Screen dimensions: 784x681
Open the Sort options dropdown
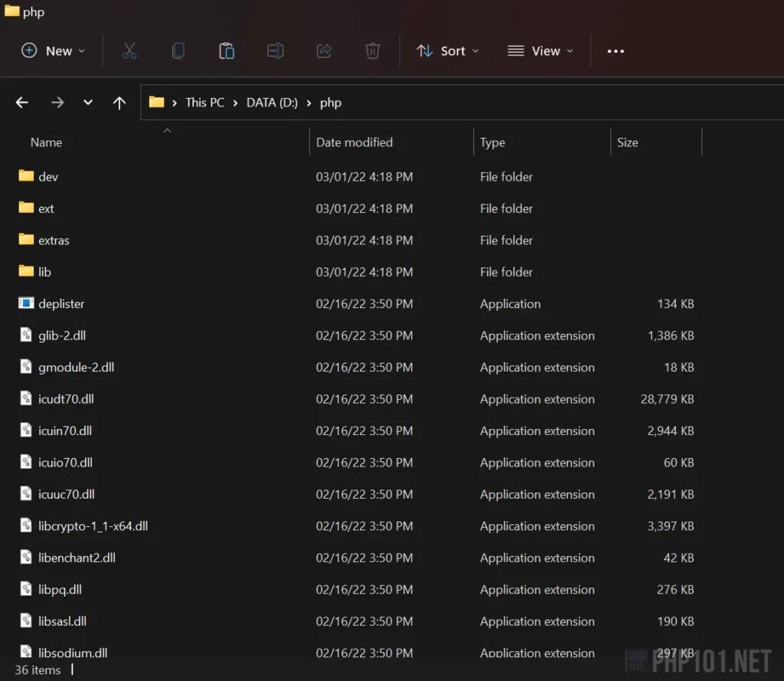tap(447, 51)
